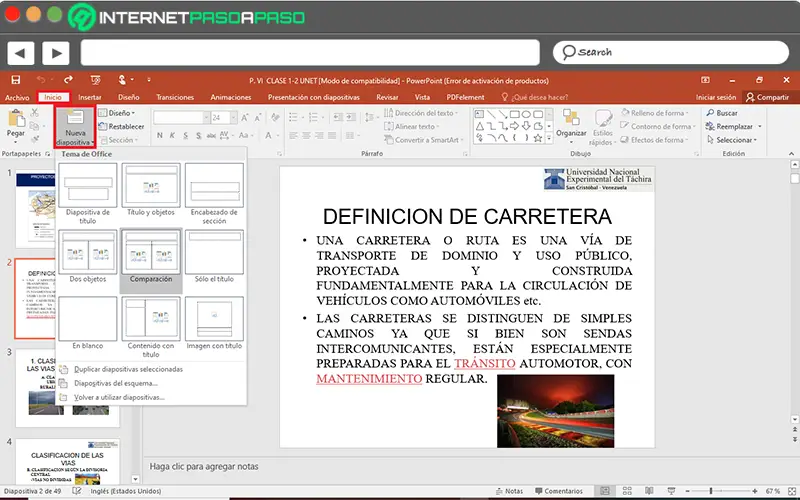This screenshot has width=800, height=500.
Task: Open Relleno de forma dropdown
Action: [659, 114]
